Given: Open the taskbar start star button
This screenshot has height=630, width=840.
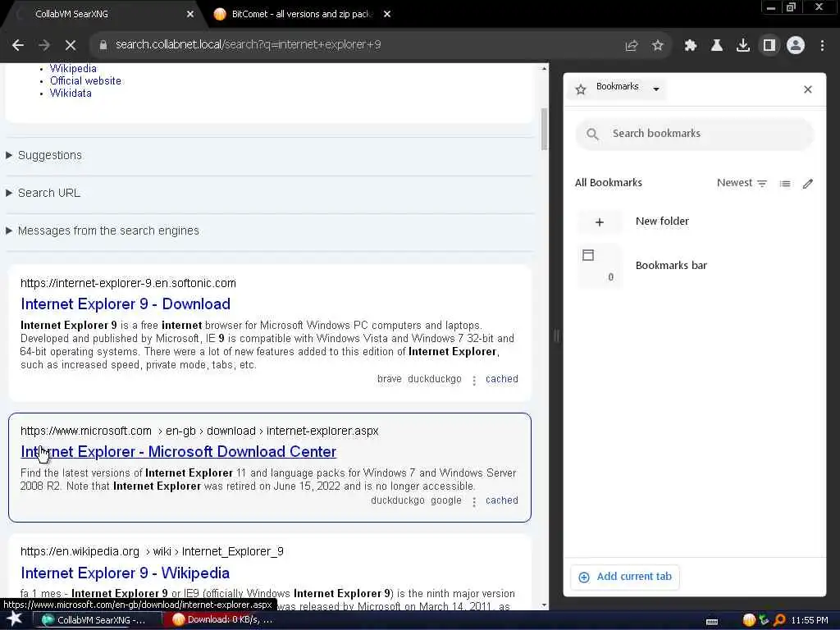Looking at the screenshot, I should click(x=15, y=620).
